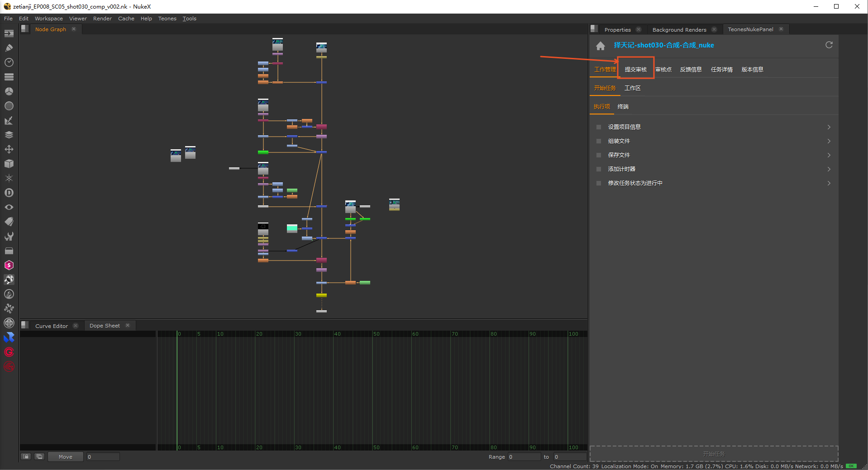Switch to the 提交审核 tab
The height and width of the screenshot is (470, 868).
pyautogui.click(x=635, y=70)
